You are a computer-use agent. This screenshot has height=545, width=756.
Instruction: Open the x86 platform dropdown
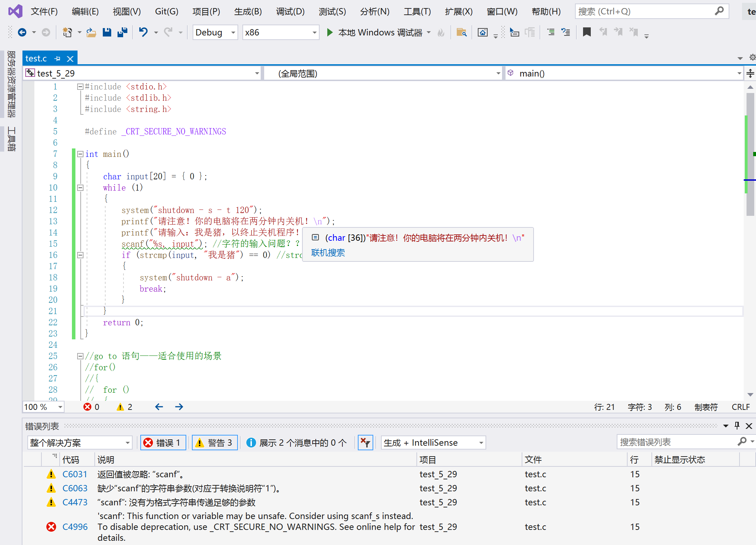point(280,32)
